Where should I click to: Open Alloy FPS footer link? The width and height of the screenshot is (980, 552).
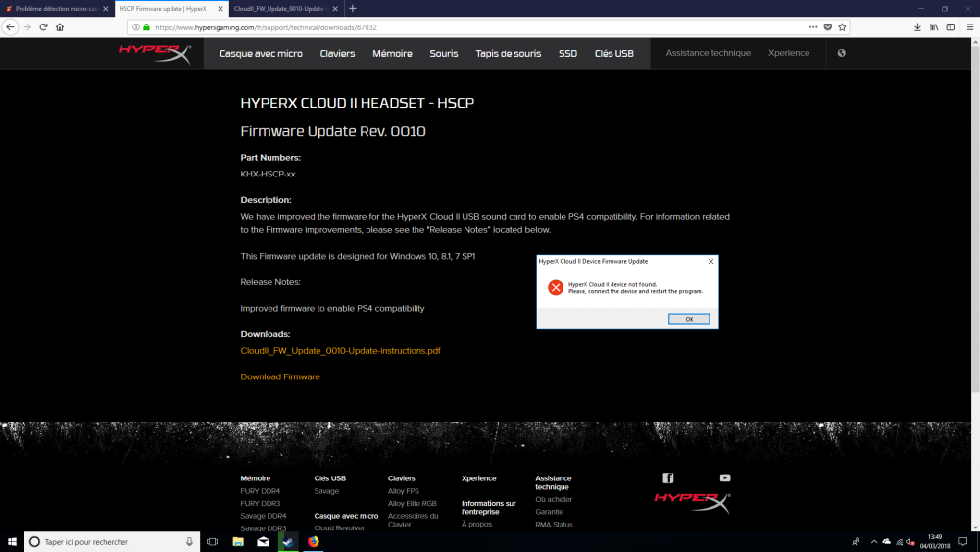coord(403,491)
